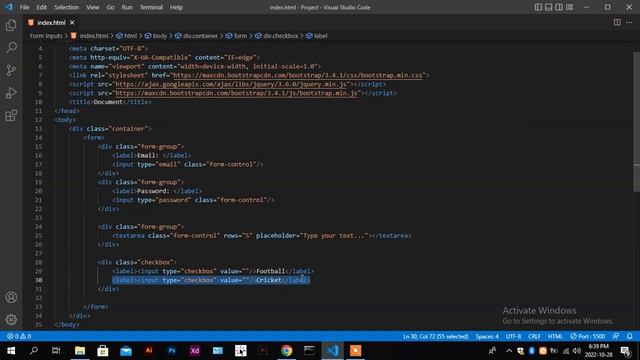Open the Accounts menu icon

click(x=11, y=297)
